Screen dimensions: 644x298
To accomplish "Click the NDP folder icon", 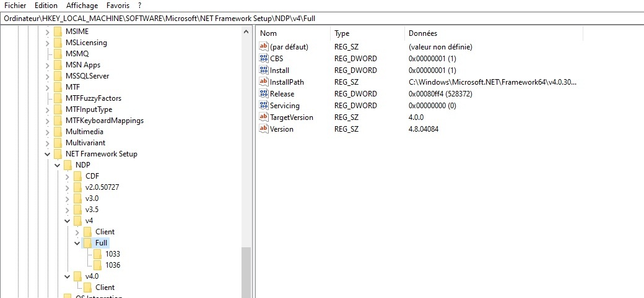I will tap(67, 165).
